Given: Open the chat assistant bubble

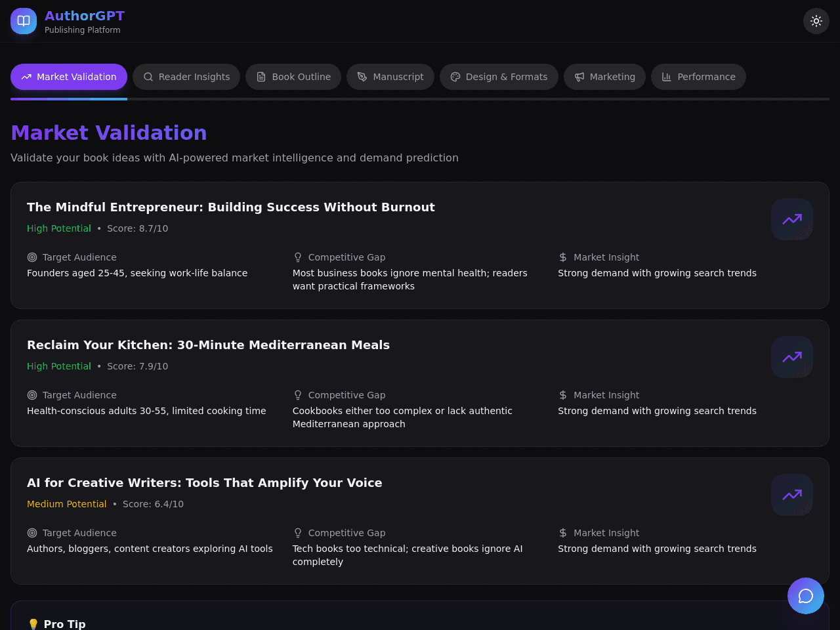Looking at the screenshot, I should pos(806,596).
